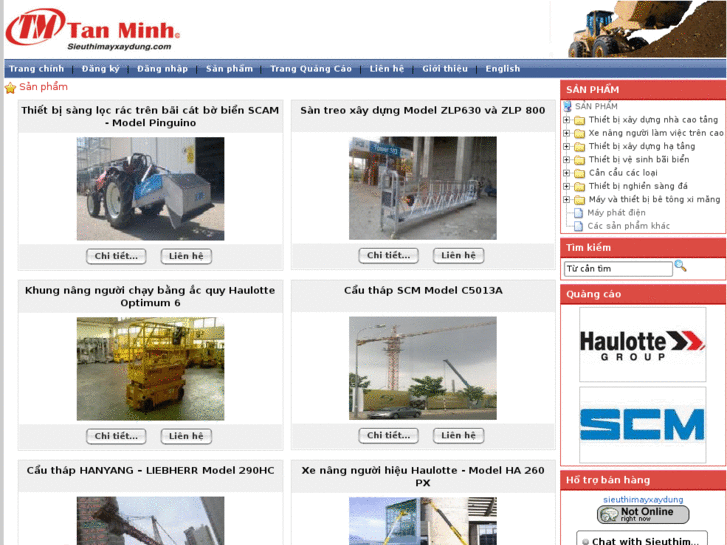Open the yellow Haulotte Optimum 6 photo
The height and width of the screenshot is (545, 727).
click(150, 369)
